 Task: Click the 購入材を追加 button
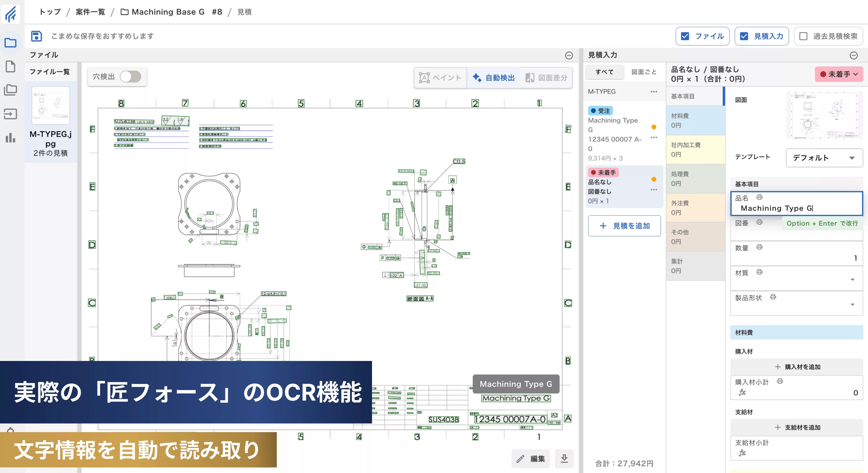pos(797,367)
